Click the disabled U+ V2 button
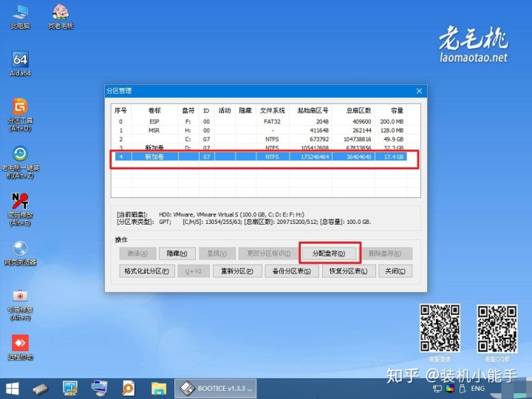 [x=194, y=271]
